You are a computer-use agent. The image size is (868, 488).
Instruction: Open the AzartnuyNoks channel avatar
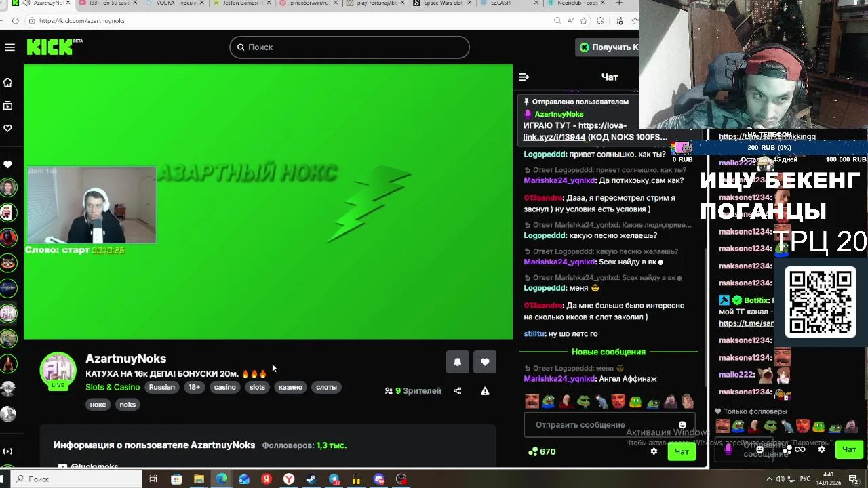coord(58,369)
